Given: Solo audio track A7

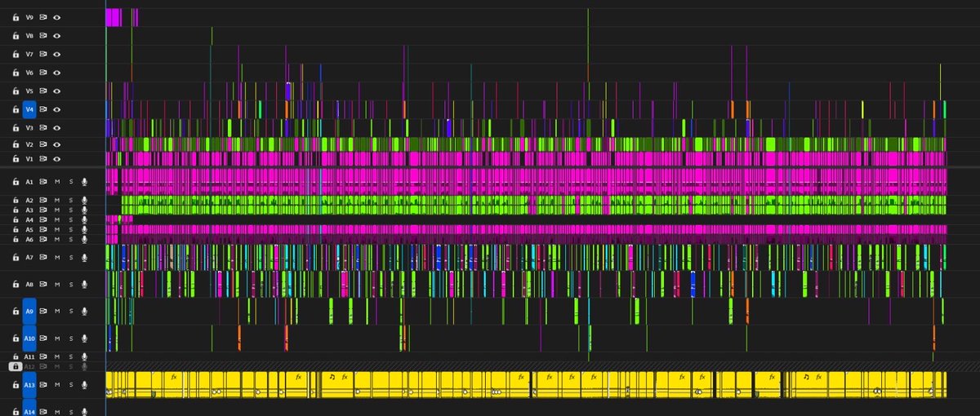Looking at the screenshot, I should coord(71,258).
